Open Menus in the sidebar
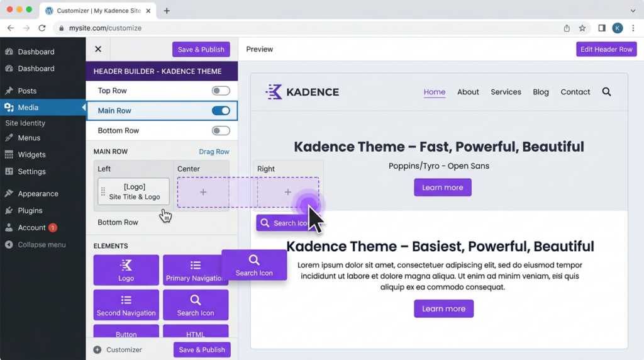This screenshot has height=360, width=644. pyautogui.click(x=29, y=138)
